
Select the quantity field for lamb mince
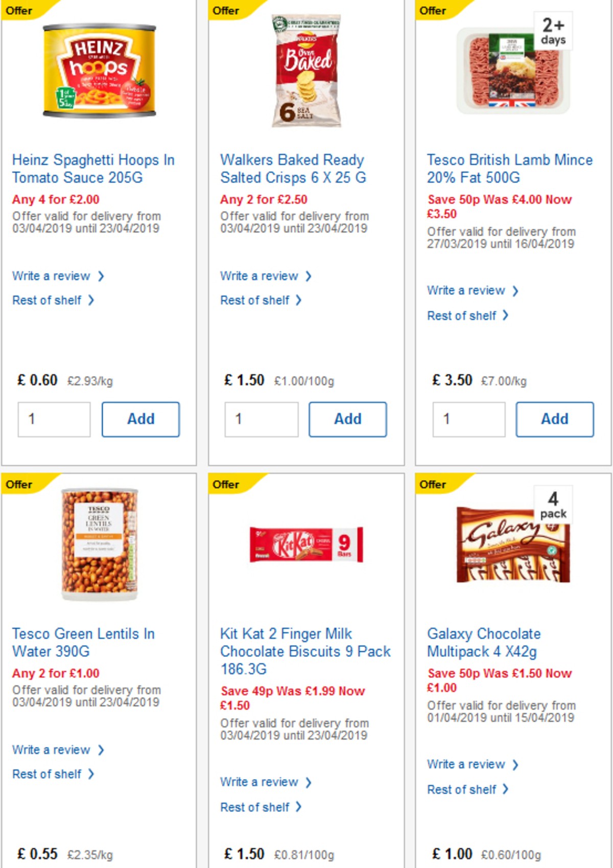click(468, 419)
